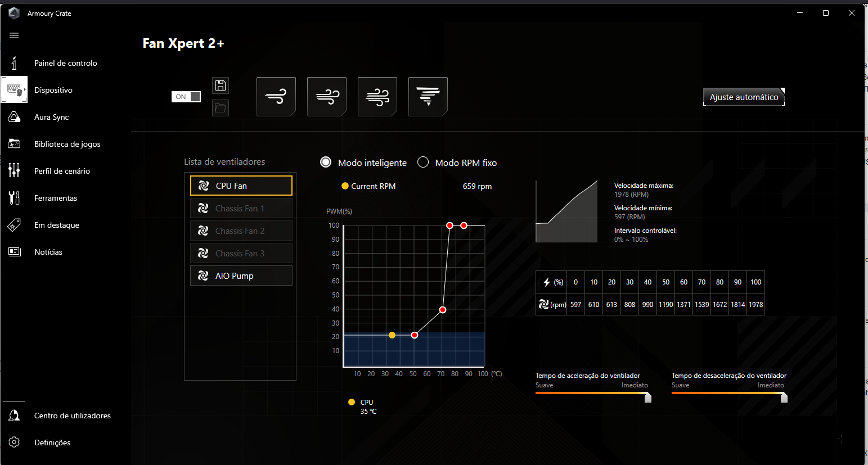
Task: Click the 597 rpm table cell
Action: 575,304
